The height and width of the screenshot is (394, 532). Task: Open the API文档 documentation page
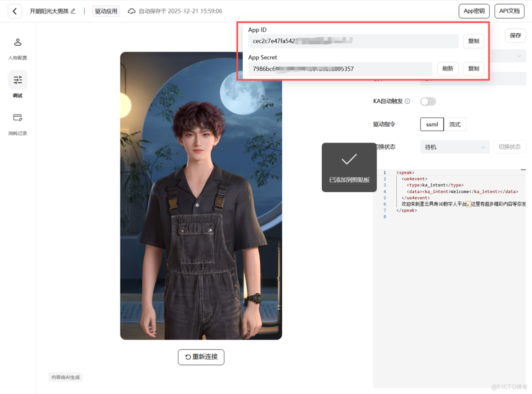click(x=509, y=11)
